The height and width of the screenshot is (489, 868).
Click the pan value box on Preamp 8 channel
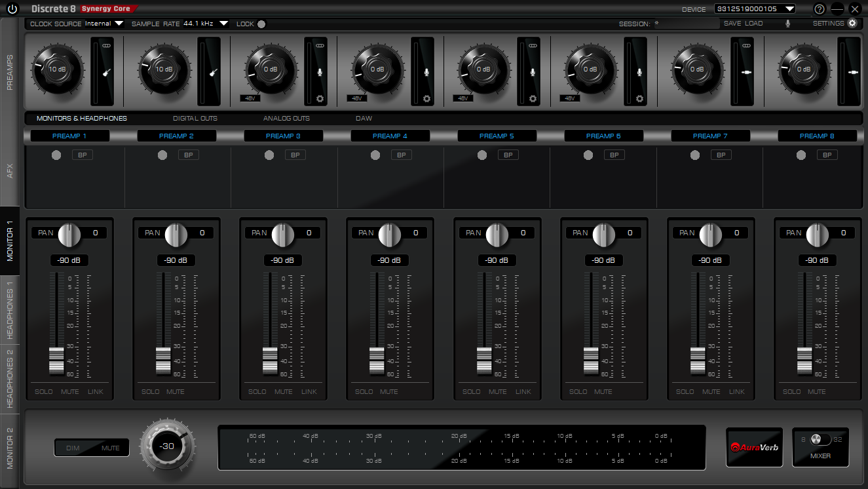pyautogui.click(x=843, y=233)
